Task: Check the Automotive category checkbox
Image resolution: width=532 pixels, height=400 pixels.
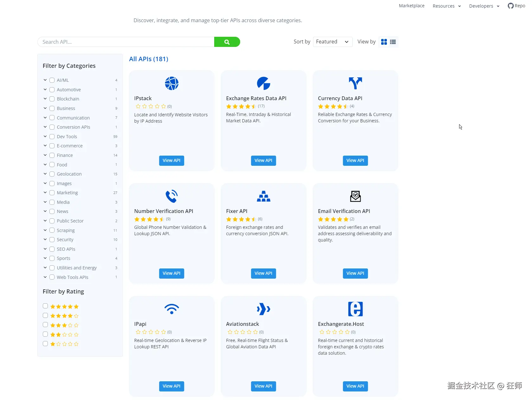Action: 52,90
